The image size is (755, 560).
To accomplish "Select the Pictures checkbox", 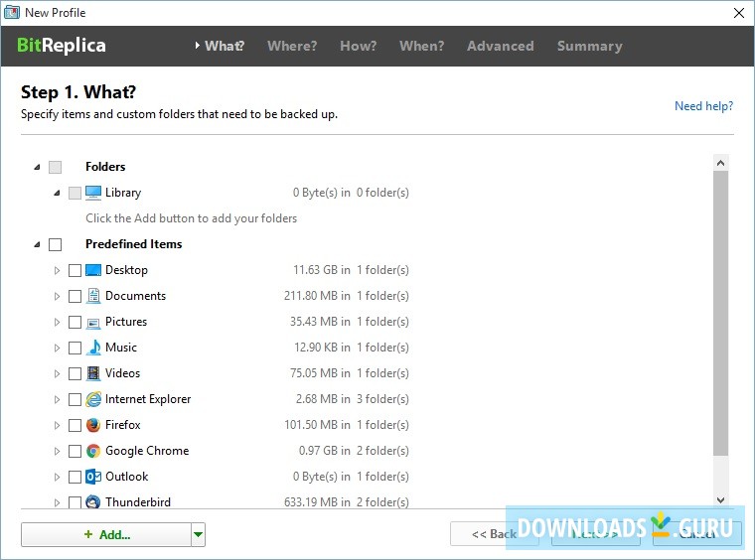I will 75,322.
